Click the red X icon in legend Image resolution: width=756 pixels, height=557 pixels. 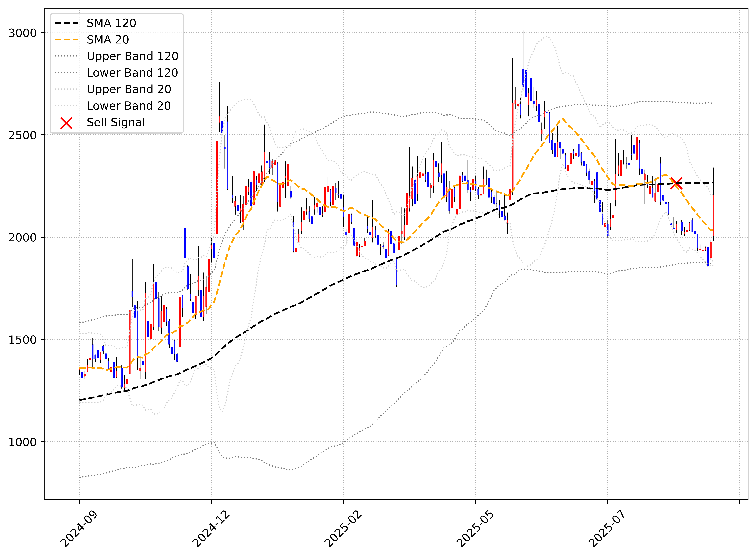tap(66, 123)
